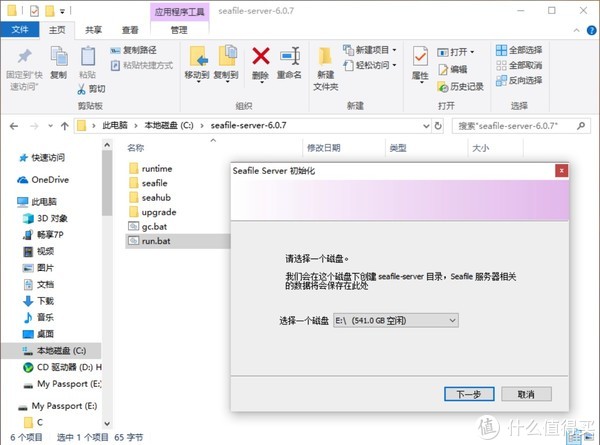The width and height of the screenshot is (600, 445).
Task: Click navigation pane scroll down arrow
Action: click(107, 424)
